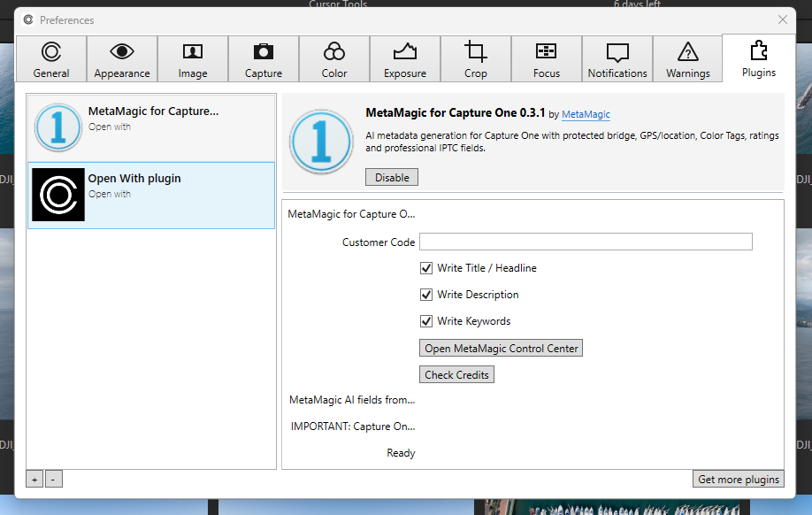Click the 'IMPORTANT: Capture On...' text
812x515 pixels.
[353, 427]
